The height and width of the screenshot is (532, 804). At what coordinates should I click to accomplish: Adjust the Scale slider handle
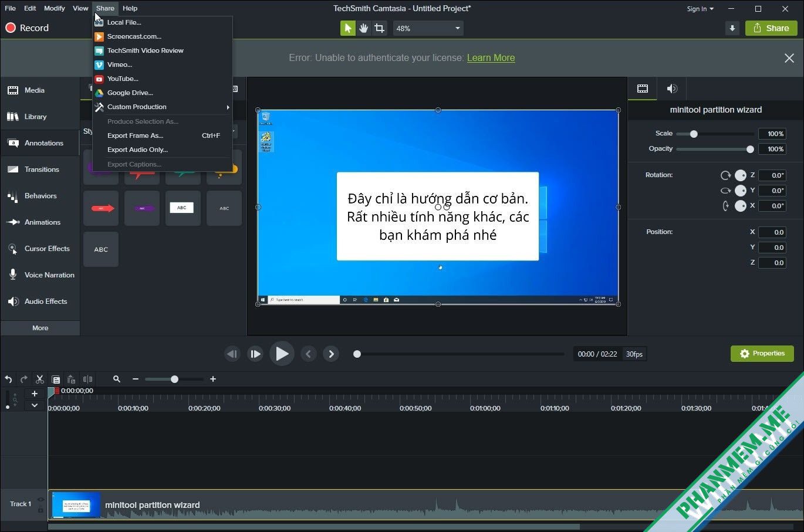tap(694, 134)
